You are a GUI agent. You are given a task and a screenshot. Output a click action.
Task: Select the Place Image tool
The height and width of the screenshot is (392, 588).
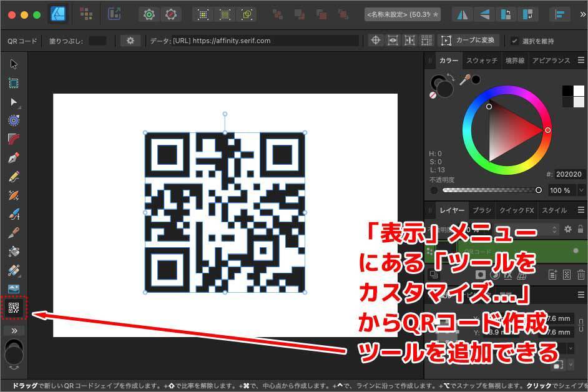click(x=14, y=288)
